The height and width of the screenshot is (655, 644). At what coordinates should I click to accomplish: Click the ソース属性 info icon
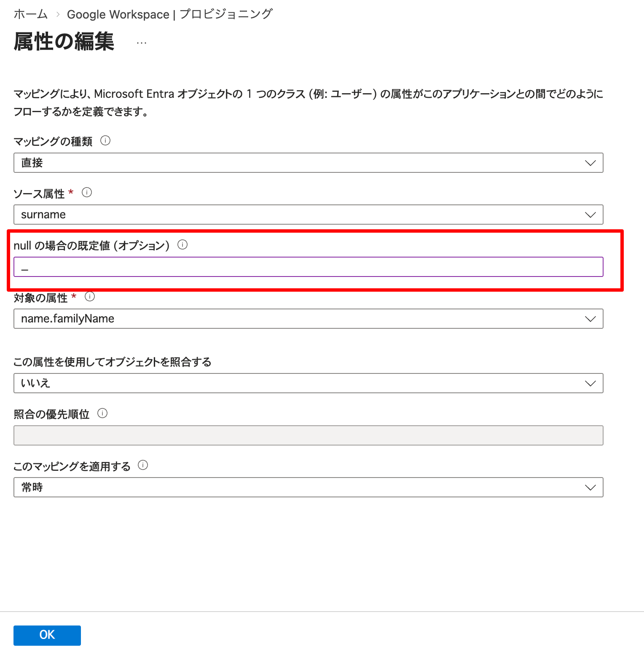[87, 193]
